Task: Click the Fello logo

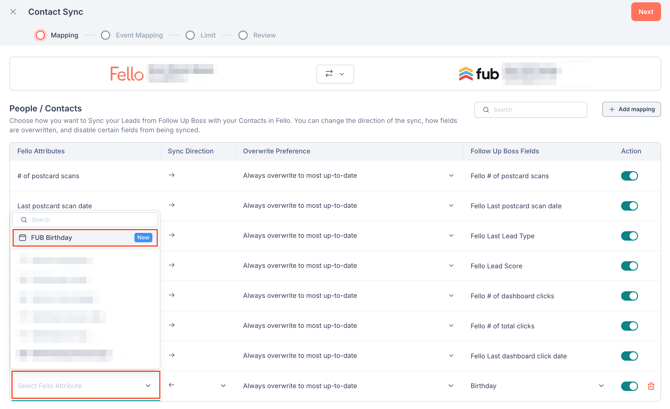Action: tap(127, 74)
